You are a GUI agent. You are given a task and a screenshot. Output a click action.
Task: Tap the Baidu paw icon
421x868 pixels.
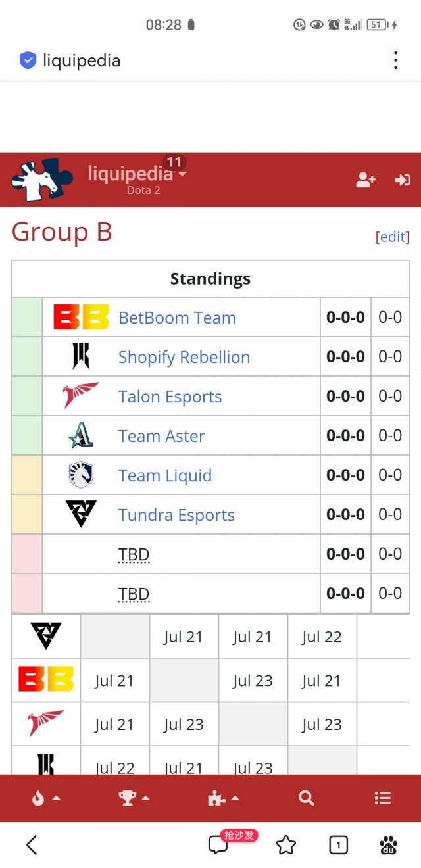[389, 845]
